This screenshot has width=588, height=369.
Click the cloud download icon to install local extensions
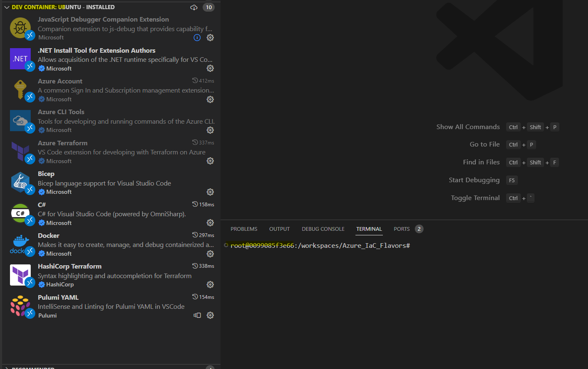click(194, 7)
